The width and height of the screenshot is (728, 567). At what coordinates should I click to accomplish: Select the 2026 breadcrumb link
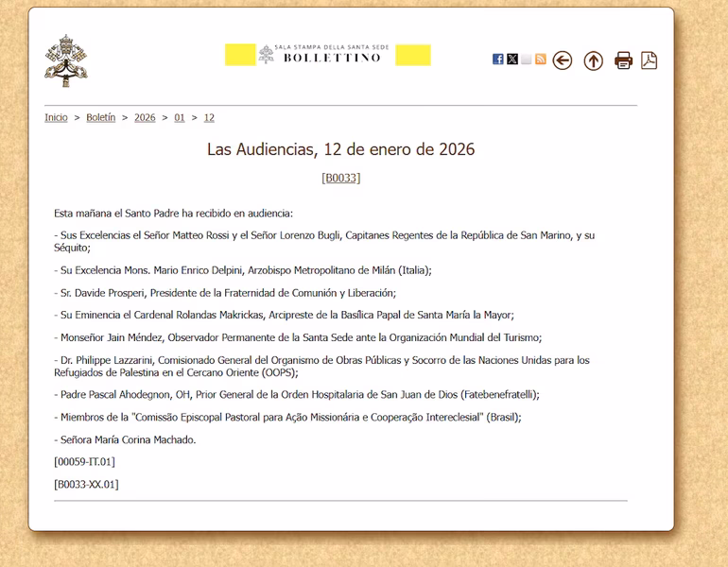click(x=145, y=118)
